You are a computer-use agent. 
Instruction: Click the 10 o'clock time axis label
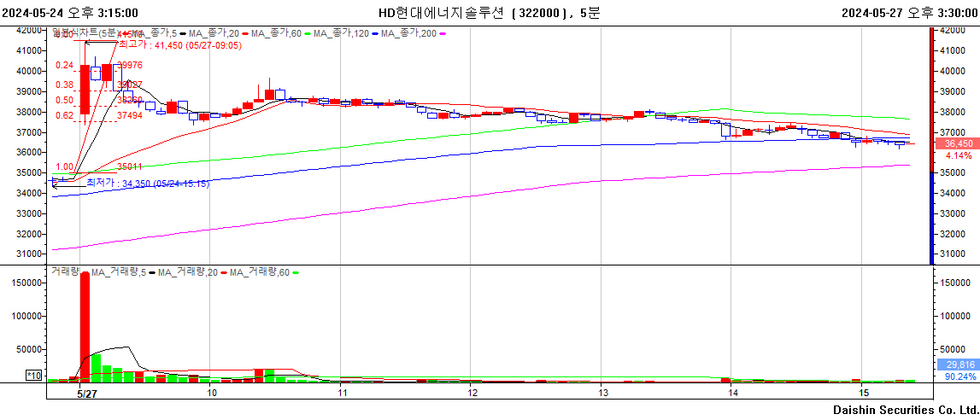pyautogui.click(x=211, y=394)
